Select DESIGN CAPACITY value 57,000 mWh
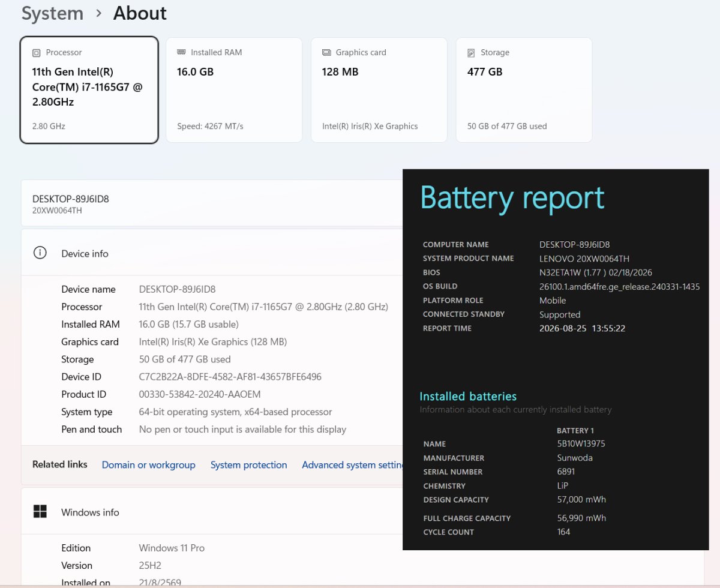 coord(581,499)
